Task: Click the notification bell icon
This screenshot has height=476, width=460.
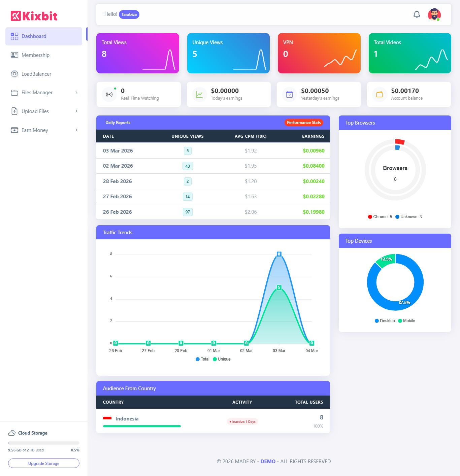Action: [417, 14]
